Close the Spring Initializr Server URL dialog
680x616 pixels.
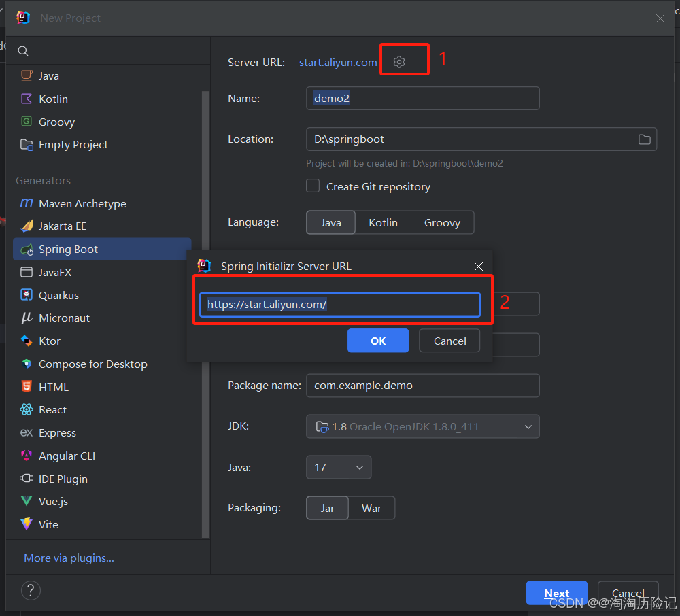click(478, 266)
